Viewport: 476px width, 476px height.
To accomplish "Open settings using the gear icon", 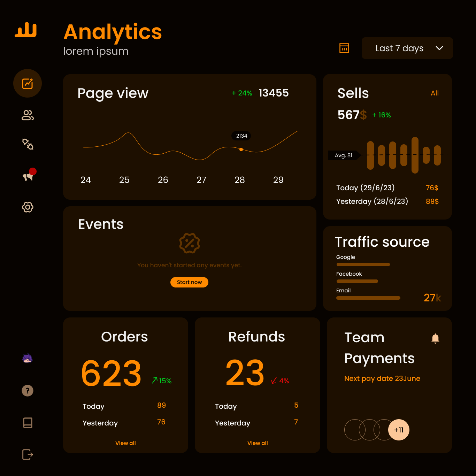I will pos(28,207).
